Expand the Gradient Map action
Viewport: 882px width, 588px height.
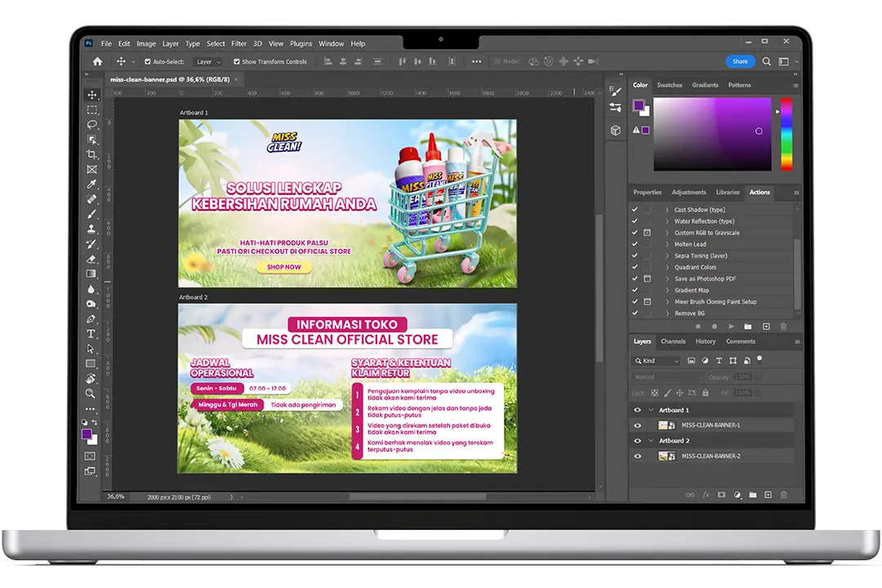pyautogui.click(x=666, y=291)
